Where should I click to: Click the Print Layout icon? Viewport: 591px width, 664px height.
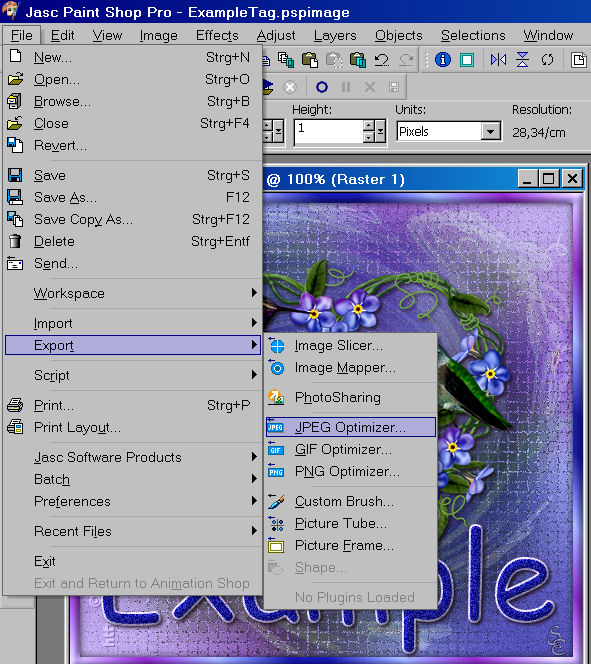[15, 427]
